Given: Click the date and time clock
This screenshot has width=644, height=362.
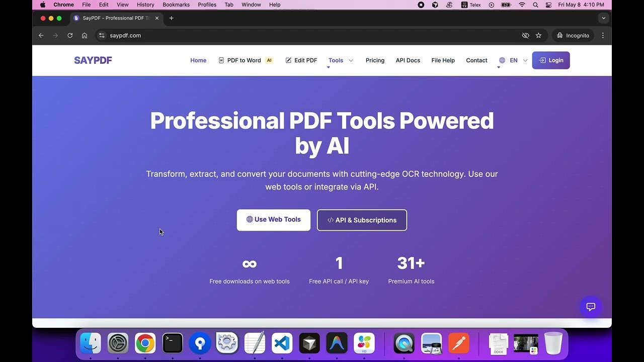Looking at the screenshot, I should [x=581, y=5].
